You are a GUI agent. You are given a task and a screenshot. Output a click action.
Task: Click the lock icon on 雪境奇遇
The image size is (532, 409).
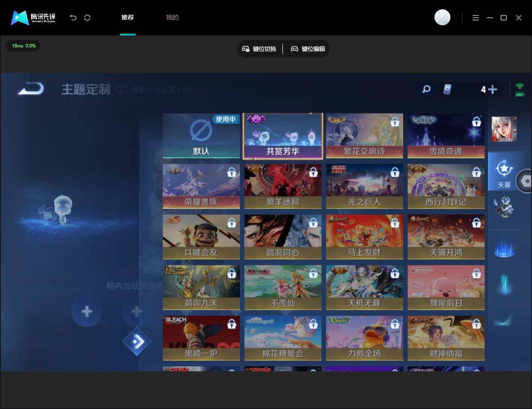(477, 122)
